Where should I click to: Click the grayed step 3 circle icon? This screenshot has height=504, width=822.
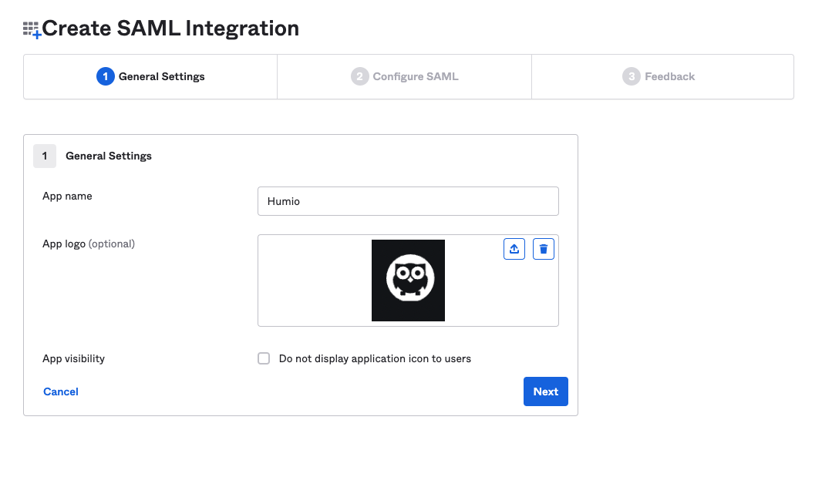tap(632, 76)
